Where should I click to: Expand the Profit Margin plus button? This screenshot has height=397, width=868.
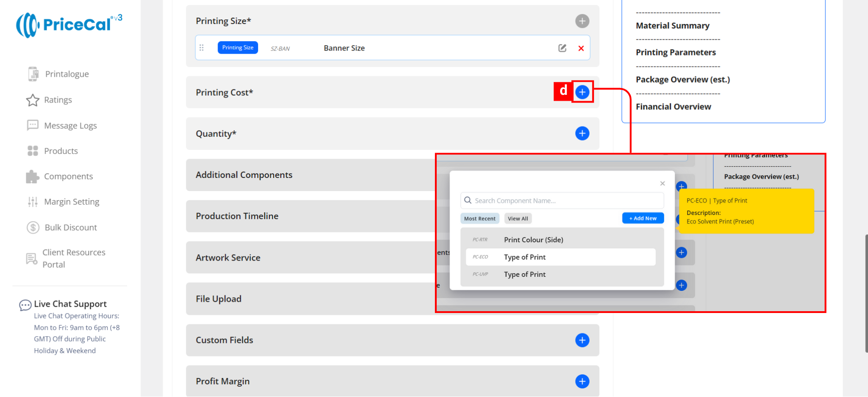point(582,382)
